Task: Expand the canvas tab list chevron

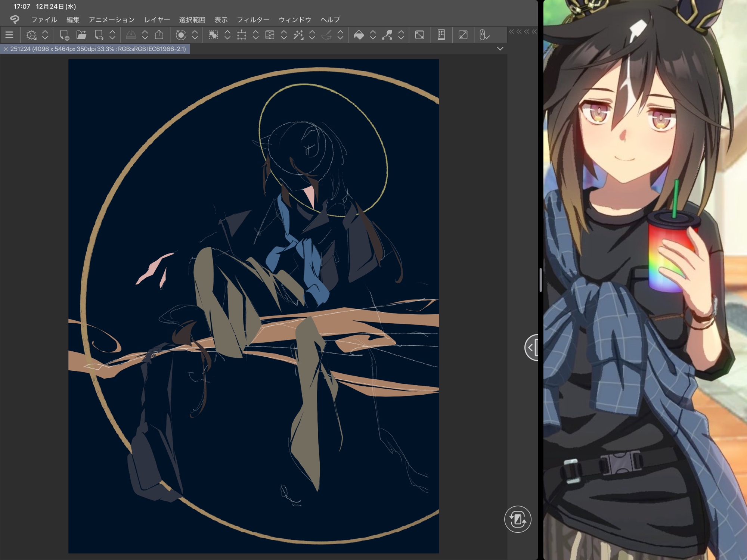Action: (x=500, y=49)
